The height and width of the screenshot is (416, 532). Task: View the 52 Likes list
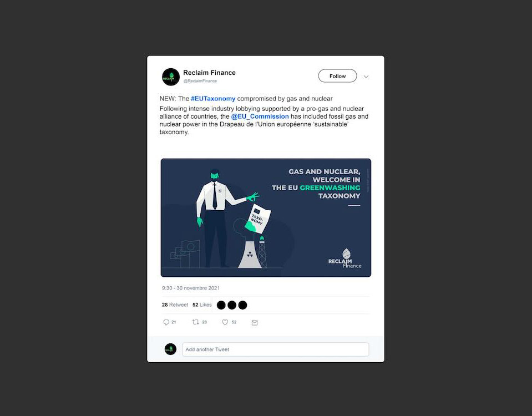coord(202,305)
